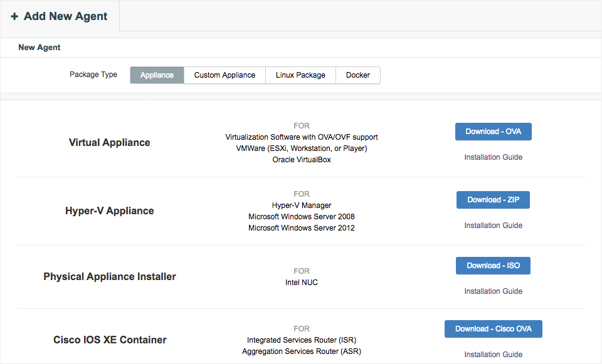Viewport: 602px width, 364px height.
Task: Download the Hyper-V ZIP package
Action: click(x=493, y=200)
